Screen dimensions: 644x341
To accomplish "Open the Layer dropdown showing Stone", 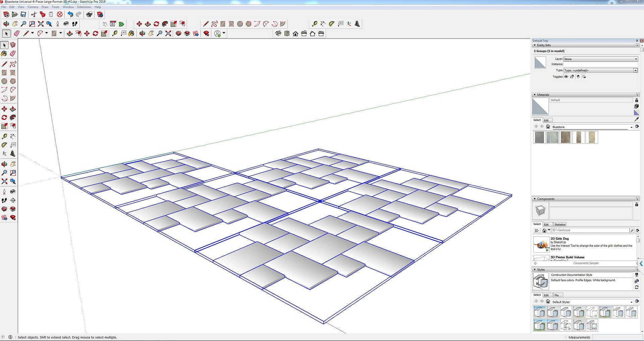I will point(600,59).
